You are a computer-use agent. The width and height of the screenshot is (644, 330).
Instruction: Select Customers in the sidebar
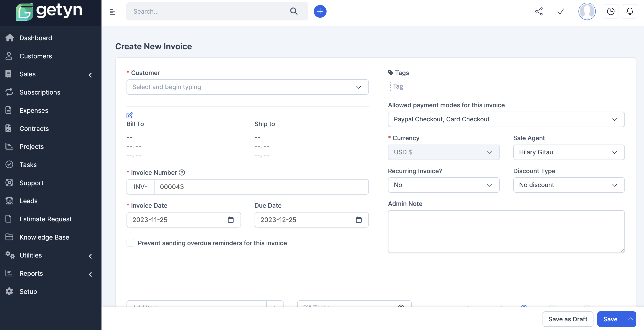36,56
